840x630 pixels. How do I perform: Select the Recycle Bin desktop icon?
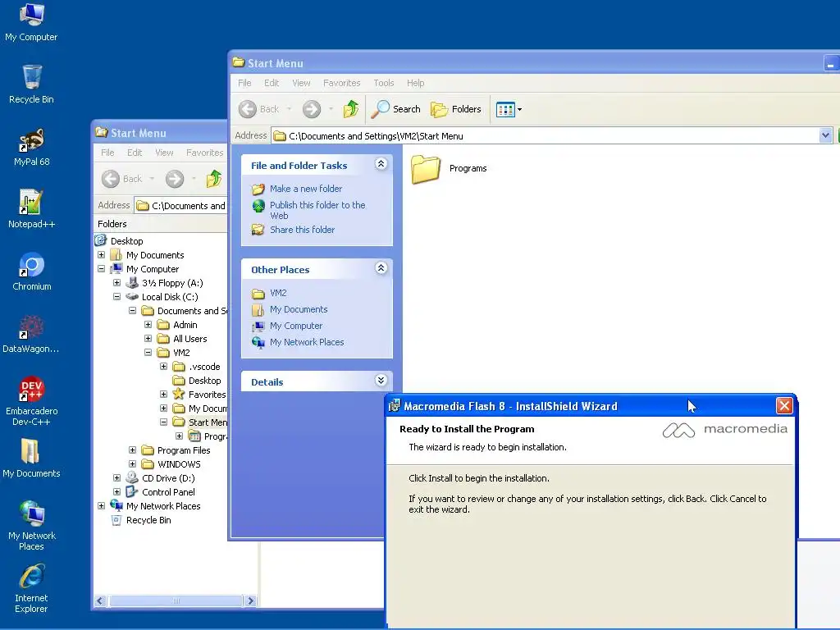(x=31, y=84)
